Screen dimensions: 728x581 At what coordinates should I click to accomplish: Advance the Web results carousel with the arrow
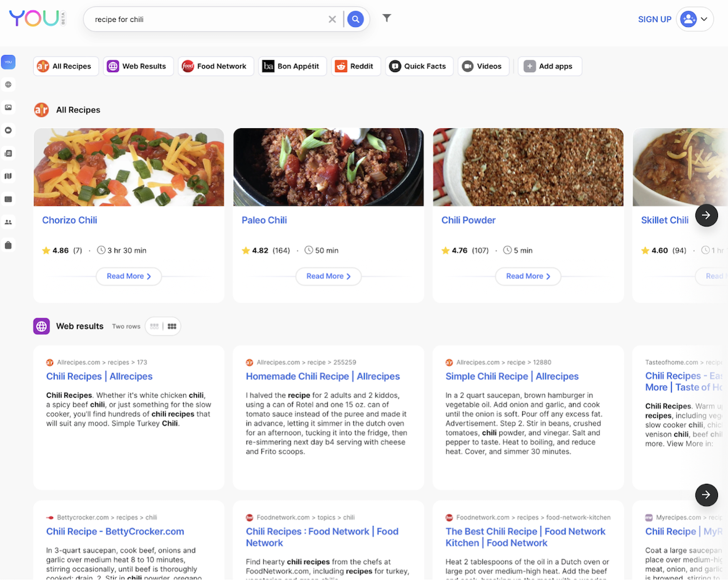pyautogui.click(x=706, y=495)
